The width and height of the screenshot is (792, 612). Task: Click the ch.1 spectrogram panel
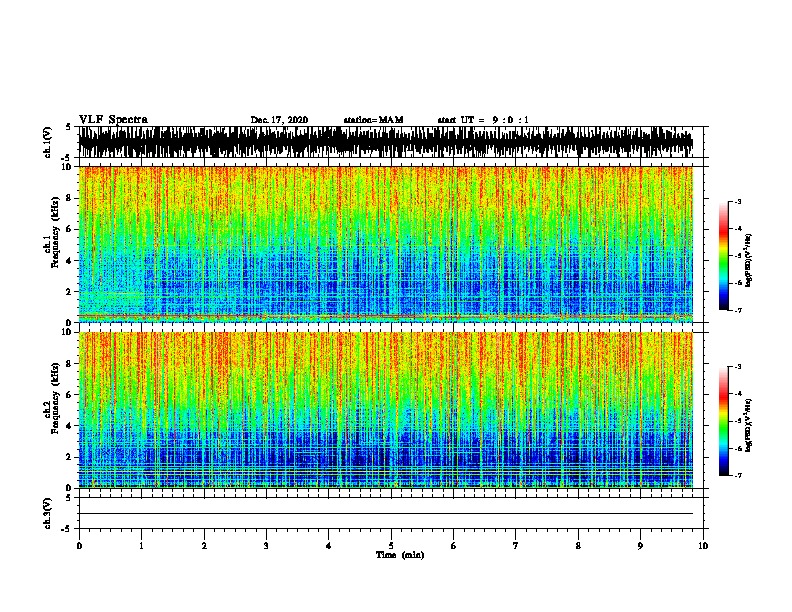[386, 244]
